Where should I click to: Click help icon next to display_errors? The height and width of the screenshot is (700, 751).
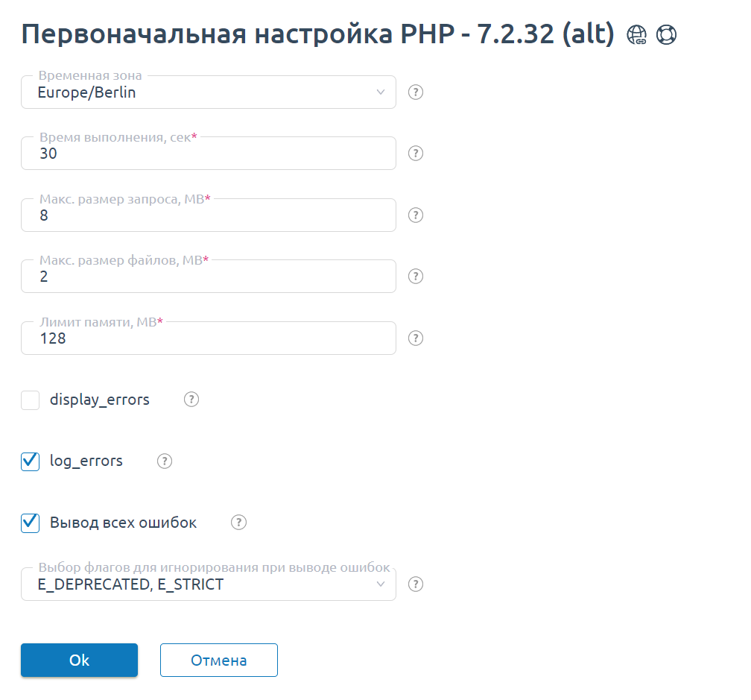pos(191,400)
